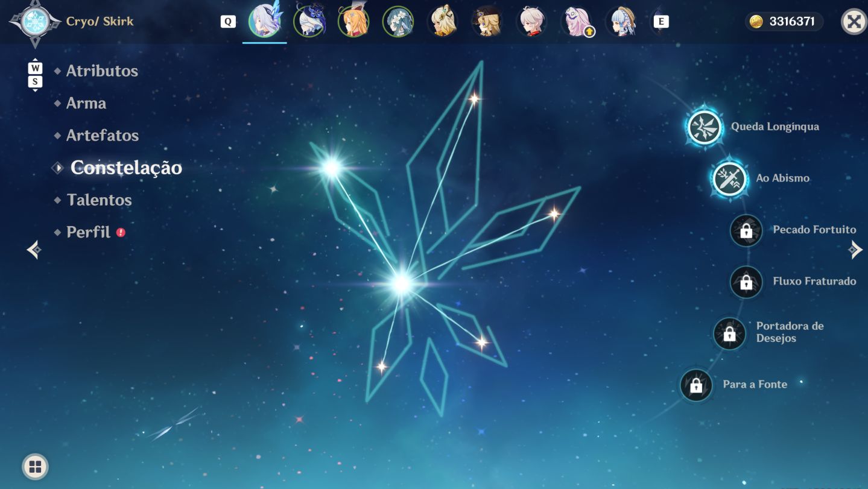Screen dimensions: 868x489
Task: Inspect the locked Para a Fonte node
Action: [696, 385]
